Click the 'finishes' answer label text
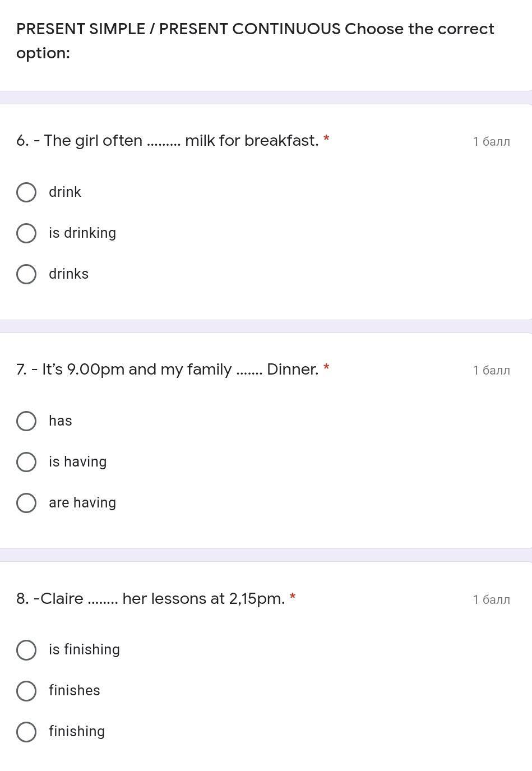 [75, 690]
